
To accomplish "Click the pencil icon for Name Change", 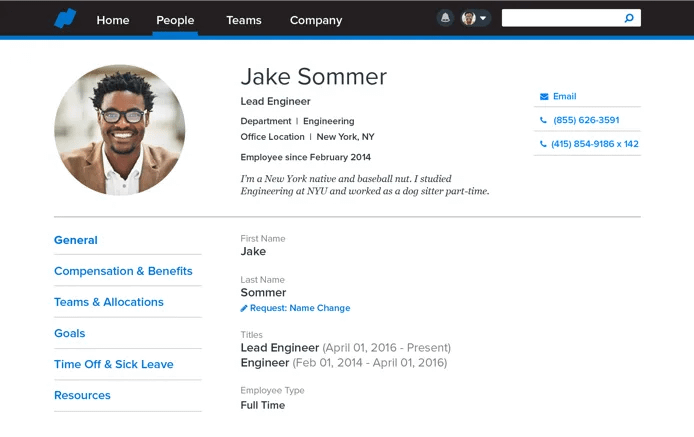I will click(244, 309).
